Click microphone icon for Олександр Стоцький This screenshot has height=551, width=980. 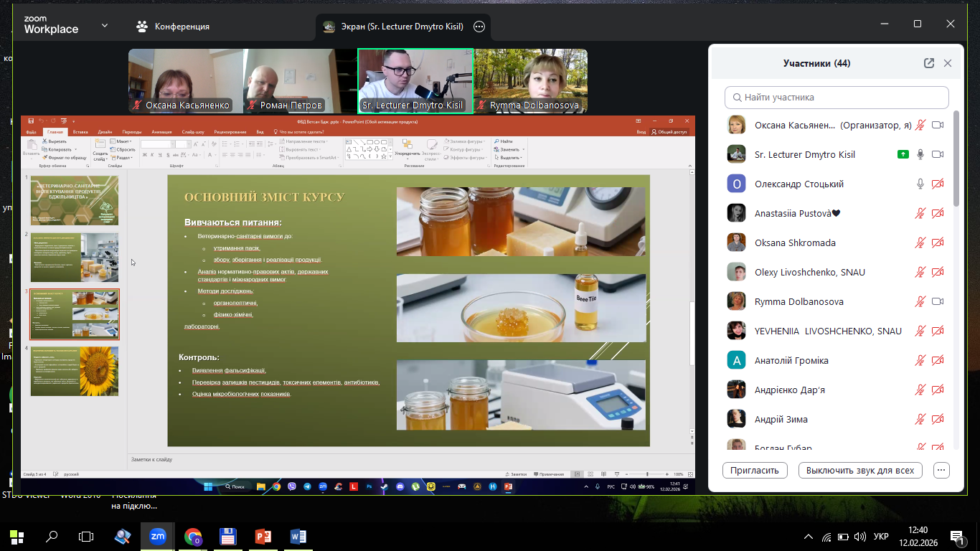tap(920, 184)
